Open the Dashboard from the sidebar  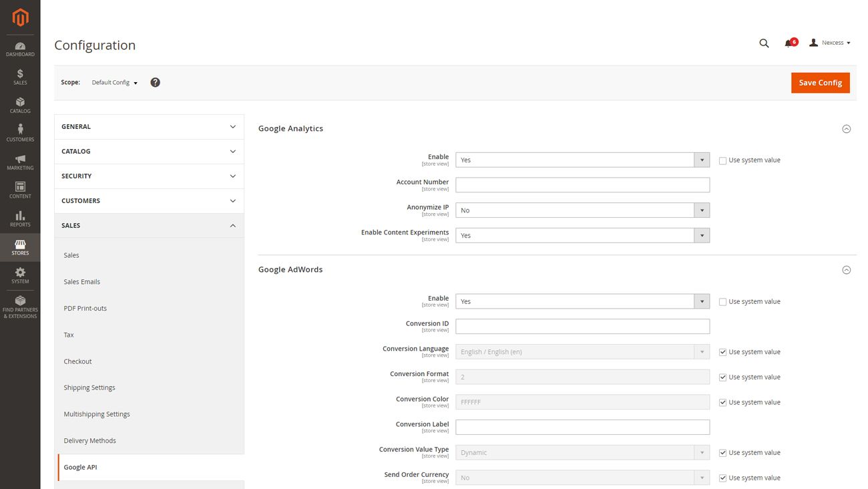point(20,47)
